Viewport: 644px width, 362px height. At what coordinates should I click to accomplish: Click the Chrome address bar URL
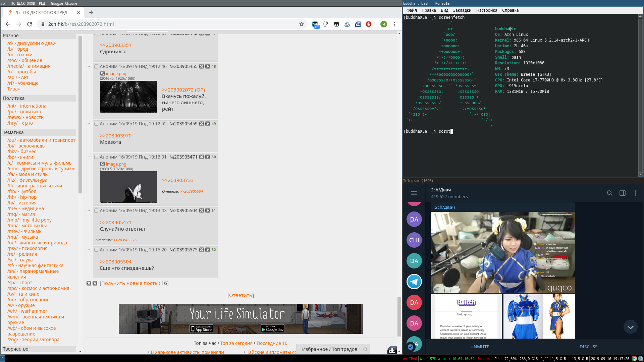[x=81, y=24]
